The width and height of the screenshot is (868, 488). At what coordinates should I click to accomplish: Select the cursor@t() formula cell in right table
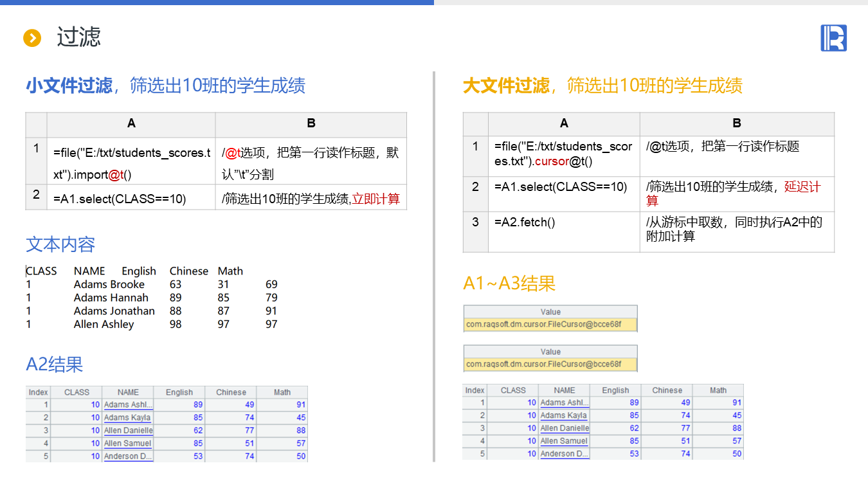tap(563, 155)
